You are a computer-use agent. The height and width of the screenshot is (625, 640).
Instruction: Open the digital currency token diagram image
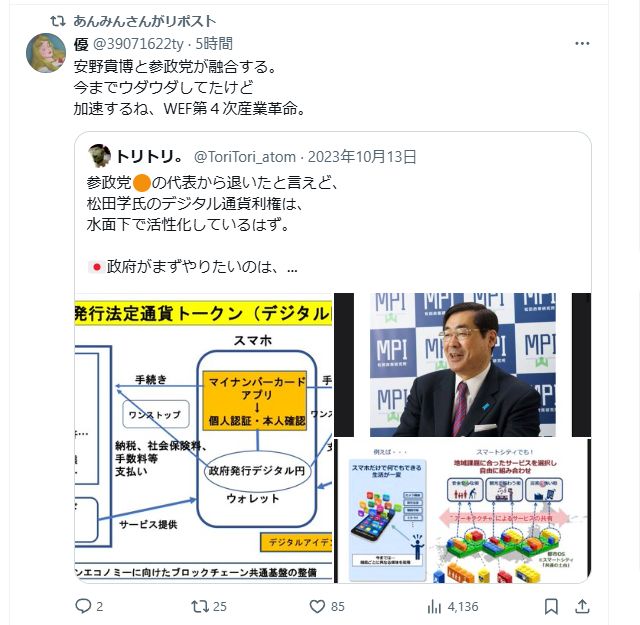tap(204, 438)
